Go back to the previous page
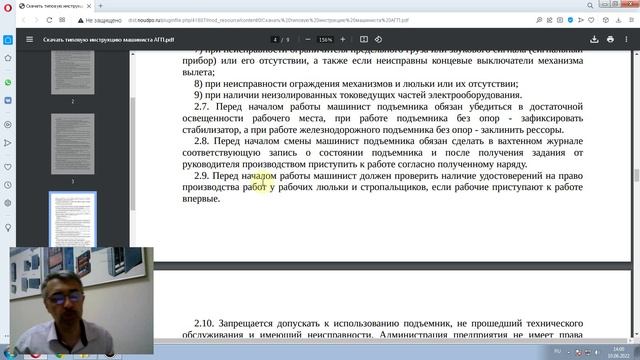The height and width of the screenshot is (360, 640). (24, 20)
